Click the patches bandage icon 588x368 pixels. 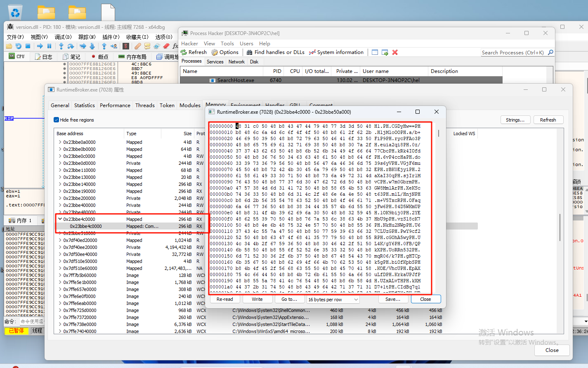click(x=138, y=46)
